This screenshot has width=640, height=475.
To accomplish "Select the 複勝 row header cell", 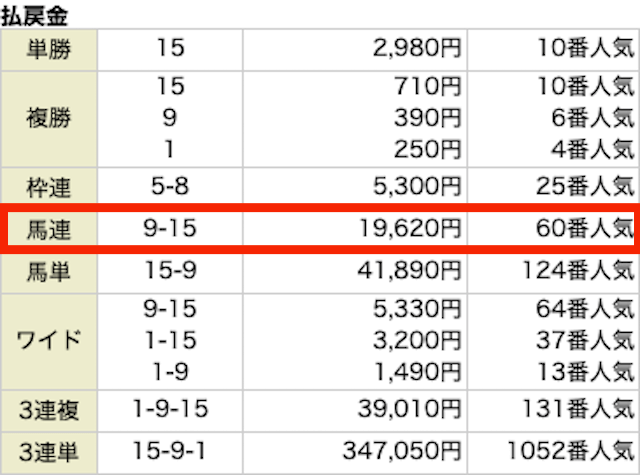I will point(49,119).
